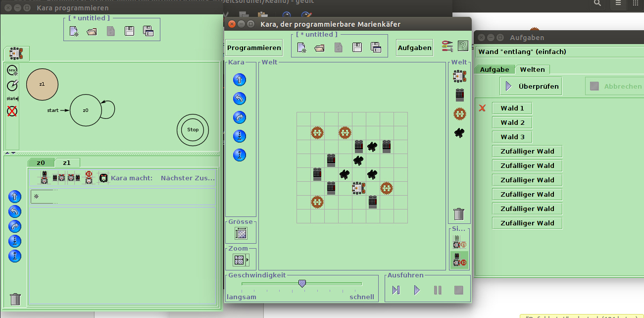Viewport: 644px width, 318px height.
Task: Click the 'new' state icon in the program editor
Action: pyautogui.click(x=12, y=70)
